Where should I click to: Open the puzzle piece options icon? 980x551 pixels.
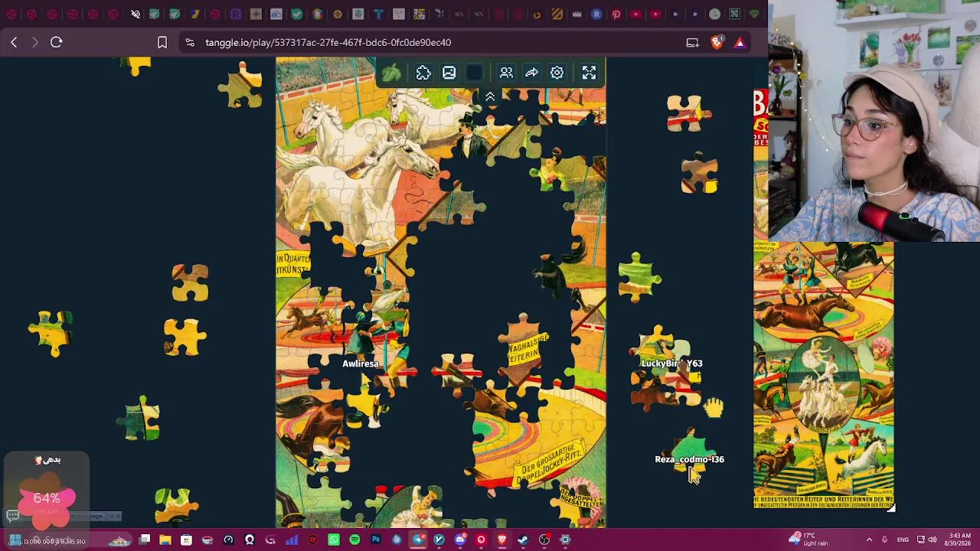coord(423,73)
